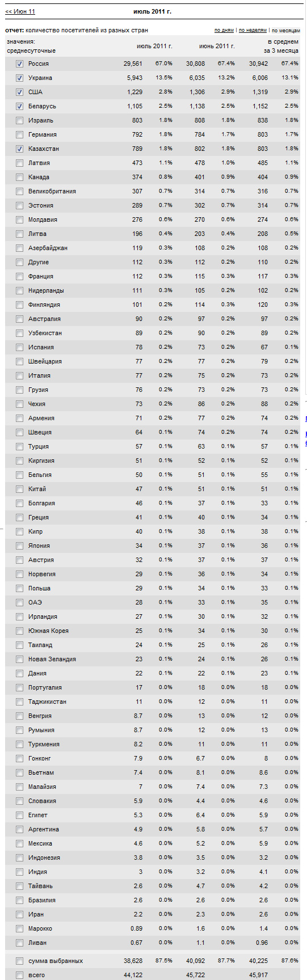Disable the США checkbox
The width and height of the screenshot is (307, 980).
click(20, 92)
